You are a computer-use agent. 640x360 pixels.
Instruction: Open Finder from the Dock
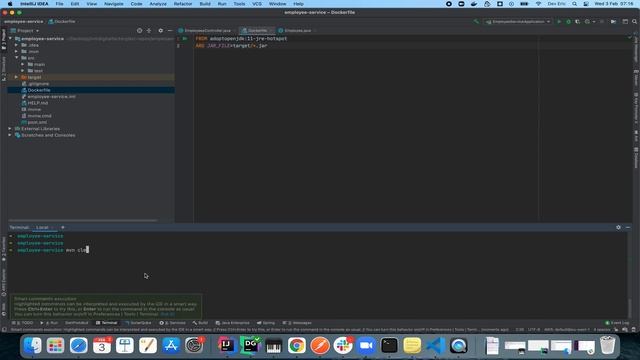click(32, 345)
